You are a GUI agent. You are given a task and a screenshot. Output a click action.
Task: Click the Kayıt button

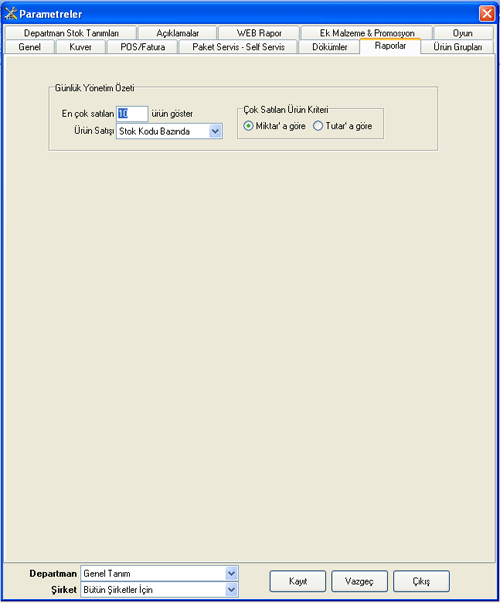point(298,581)
